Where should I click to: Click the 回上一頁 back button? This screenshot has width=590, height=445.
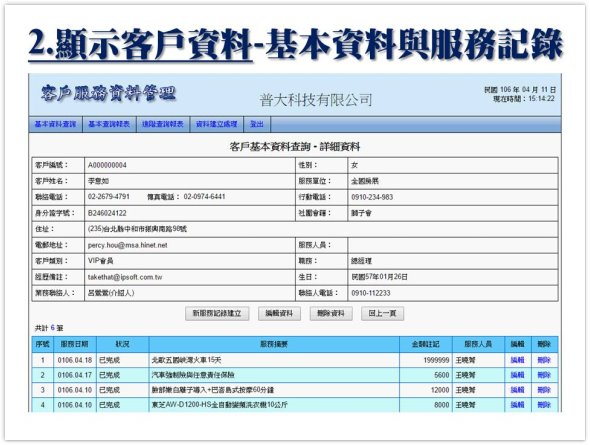382,313
